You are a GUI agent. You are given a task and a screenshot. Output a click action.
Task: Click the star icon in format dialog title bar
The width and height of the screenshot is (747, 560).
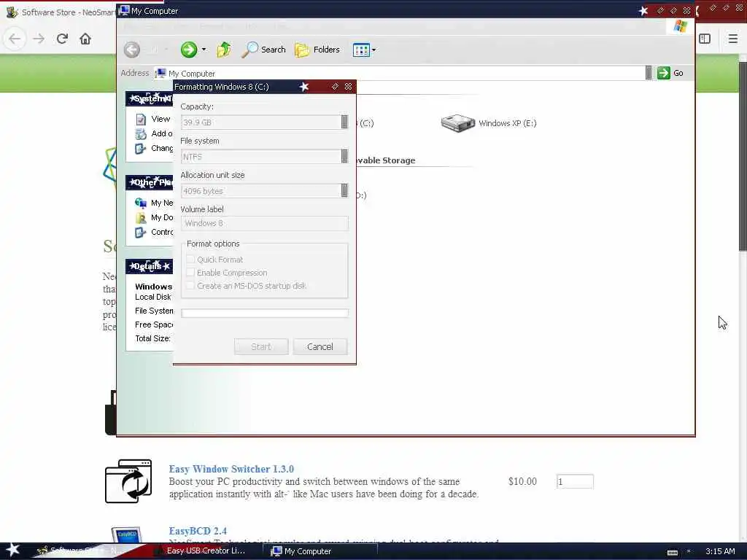[x=304, y=87]
